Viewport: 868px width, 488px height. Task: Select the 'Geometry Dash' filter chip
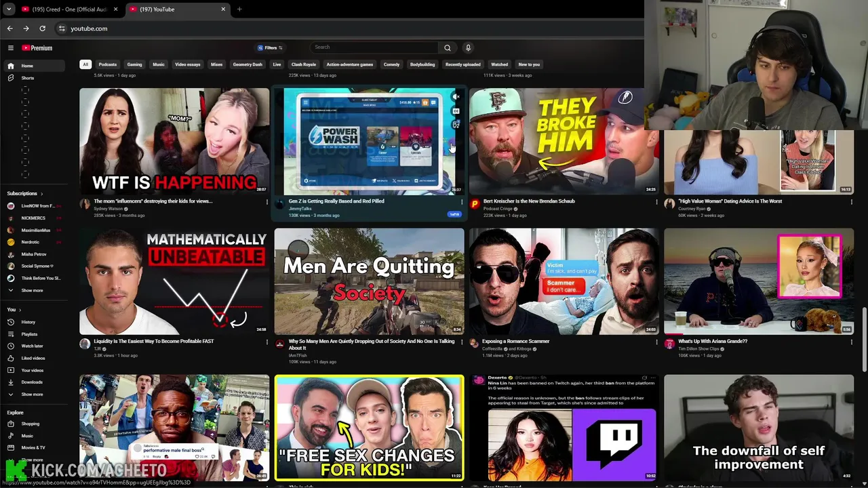pyautogui.click(x=248, y=64)
